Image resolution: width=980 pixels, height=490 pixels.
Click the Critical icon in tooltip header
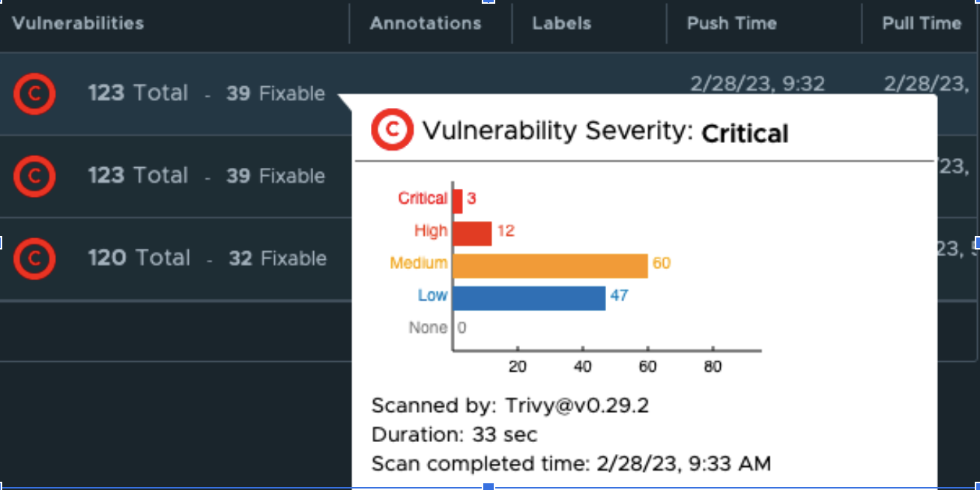coord(392,130)
